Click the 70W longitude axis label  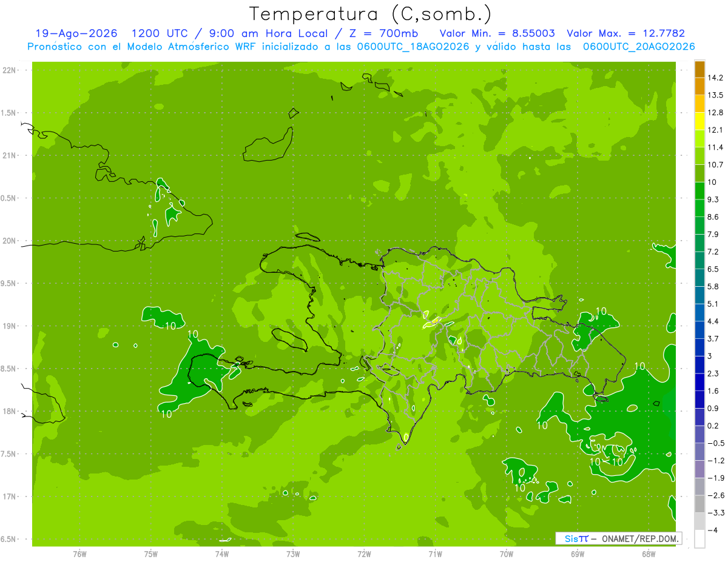[x=507, y=553]
